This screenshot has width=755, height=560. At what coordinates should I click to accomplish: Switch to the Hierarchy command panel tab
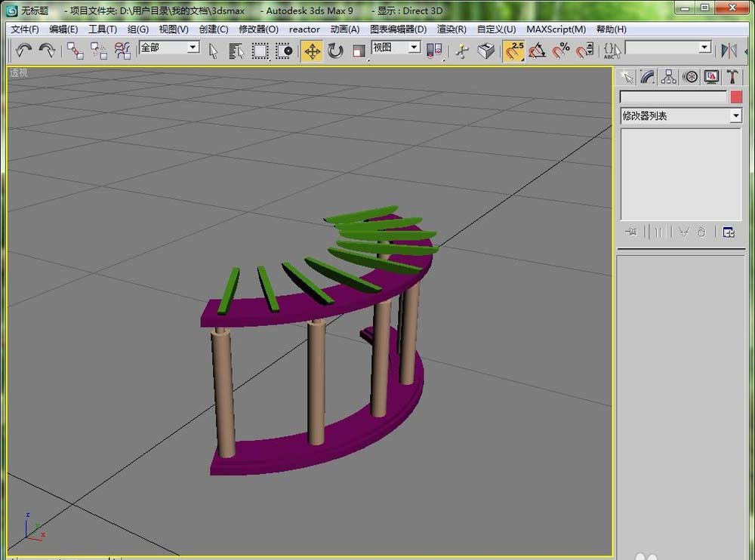668,76
